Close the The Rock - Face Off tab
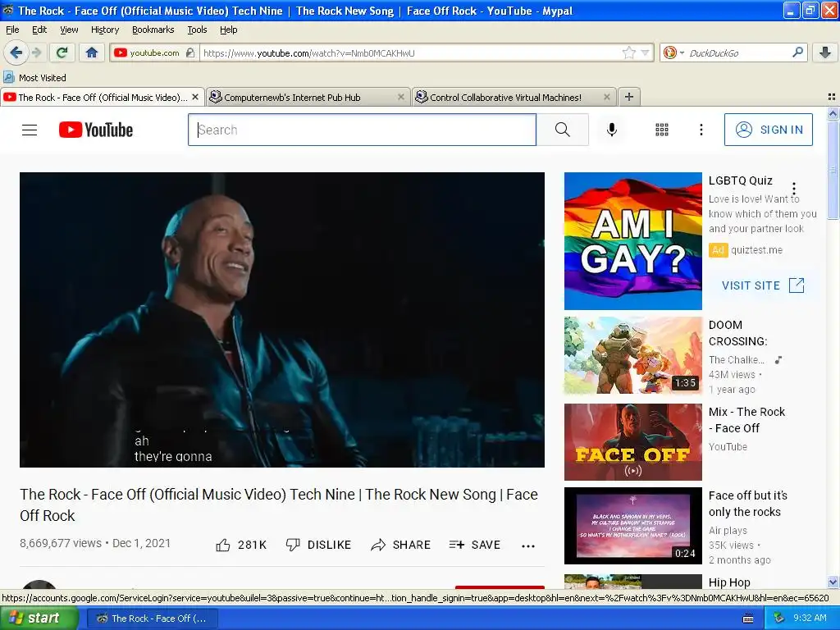 (195, 97)
